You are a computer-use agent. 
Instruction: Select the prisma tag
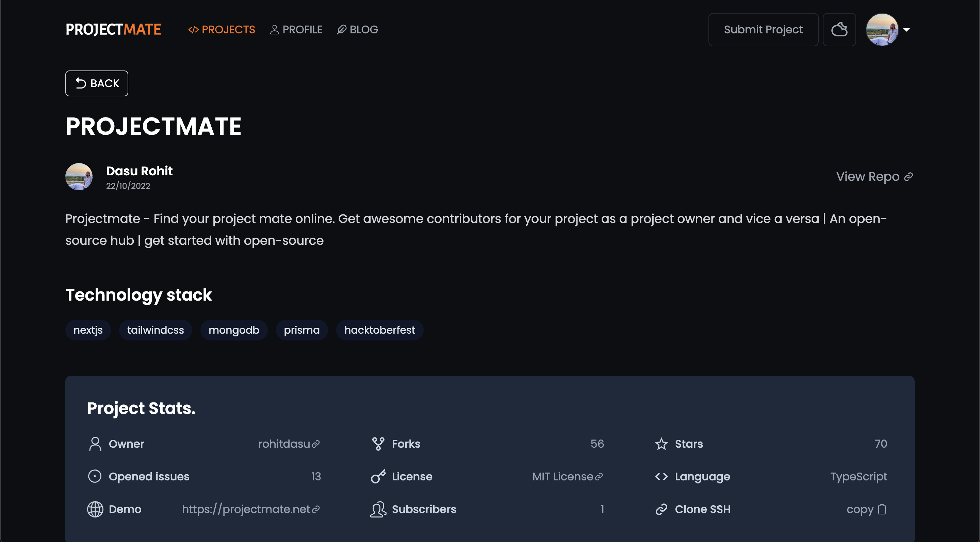click(x=302, y=330)
